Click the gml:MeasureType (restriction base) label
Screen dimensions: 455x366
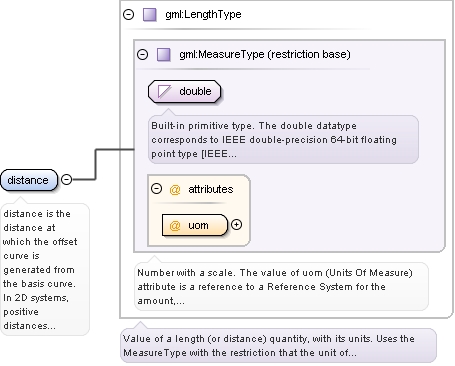point(265,54)
